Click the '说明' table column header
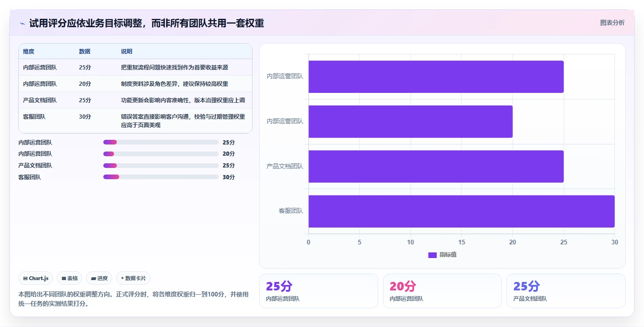This screenshot has width=644, height=327. coord(127,51)
